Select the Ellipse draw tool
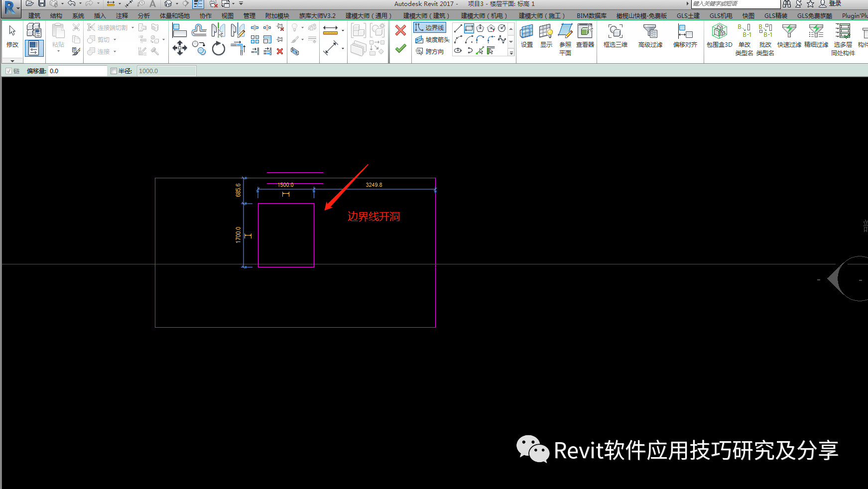 pos(458,51)
